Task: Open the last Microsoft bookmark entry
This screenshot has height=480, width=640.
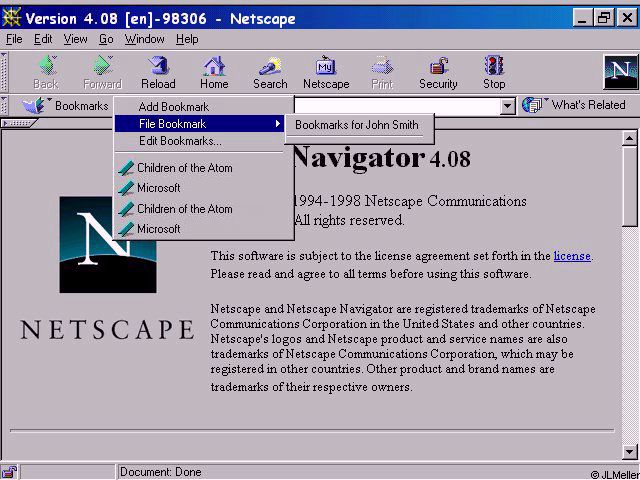Action: [150, 229]
